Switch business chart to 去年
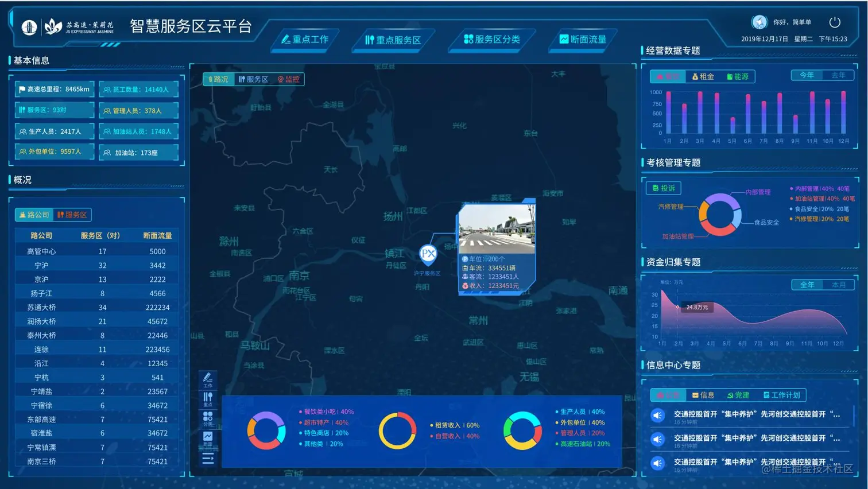The width and height of the screenshot is (868, 489). pos(838,75)
